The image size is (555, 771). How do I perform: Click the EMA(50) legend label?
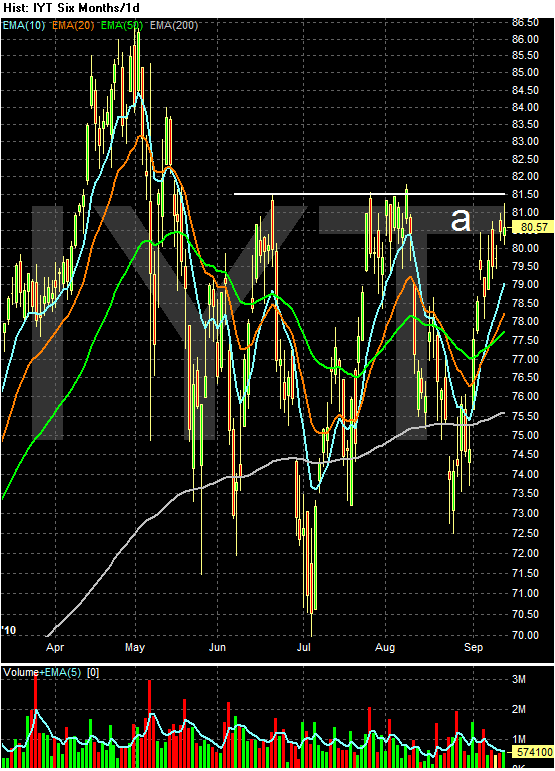[x=121, y=25]
